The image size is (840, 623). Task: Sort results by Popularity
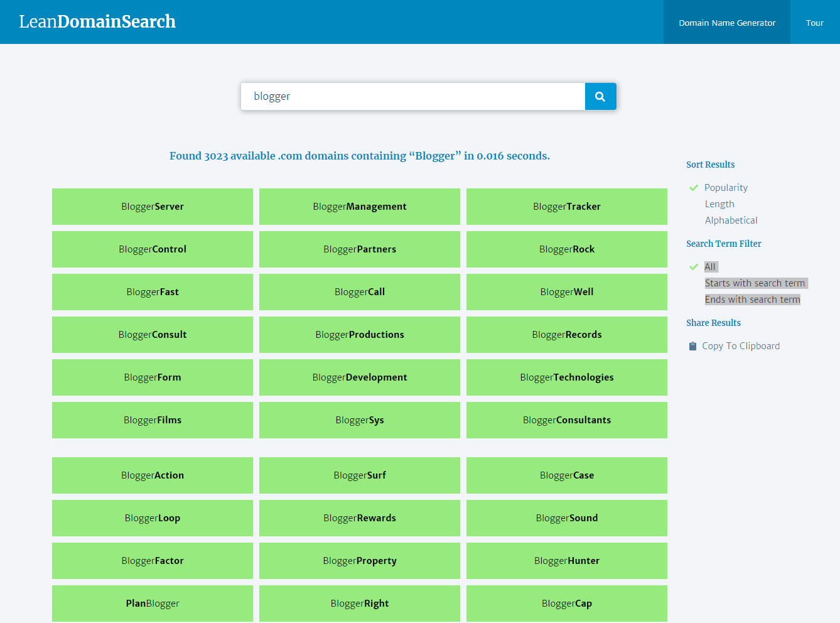tap(726, 188)
